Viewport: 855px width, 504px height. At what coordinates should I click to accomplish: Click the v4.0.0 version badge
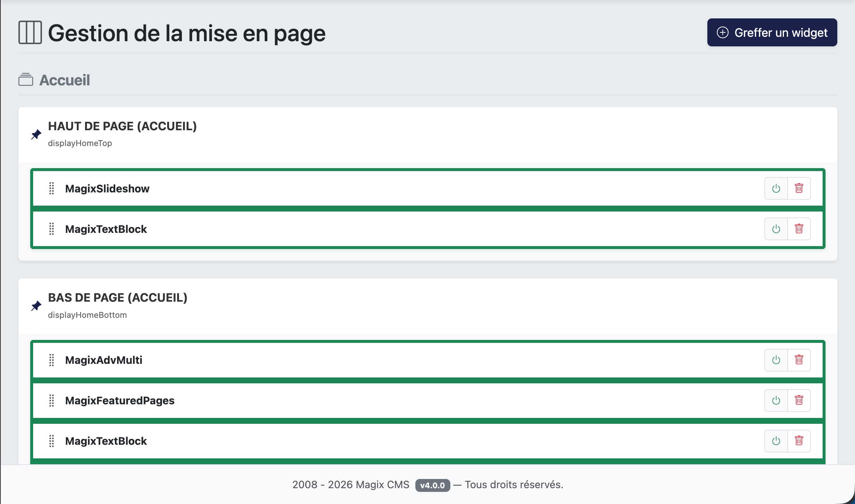[432, 485]
